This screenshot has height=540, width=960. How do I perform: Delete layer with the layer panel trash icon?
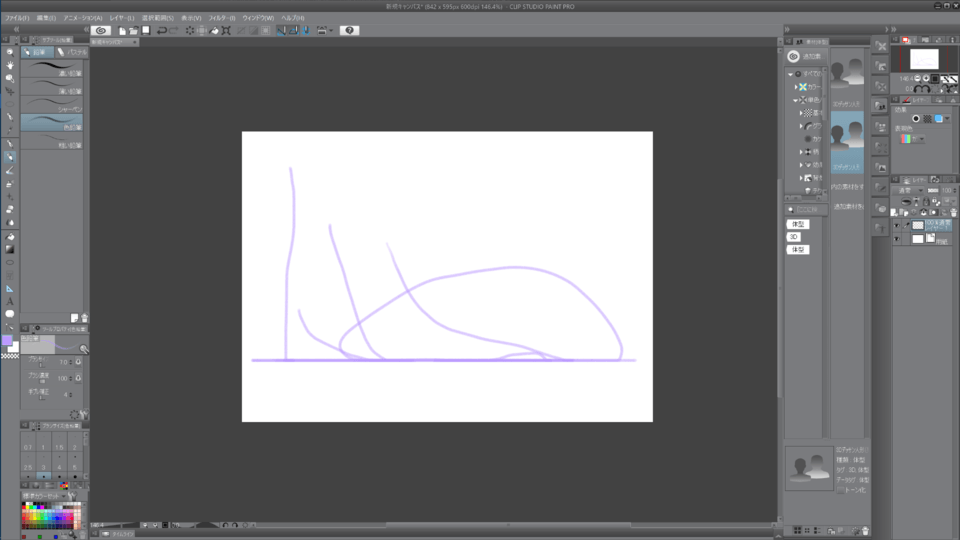pyautogui.click(x=953, y=212)
